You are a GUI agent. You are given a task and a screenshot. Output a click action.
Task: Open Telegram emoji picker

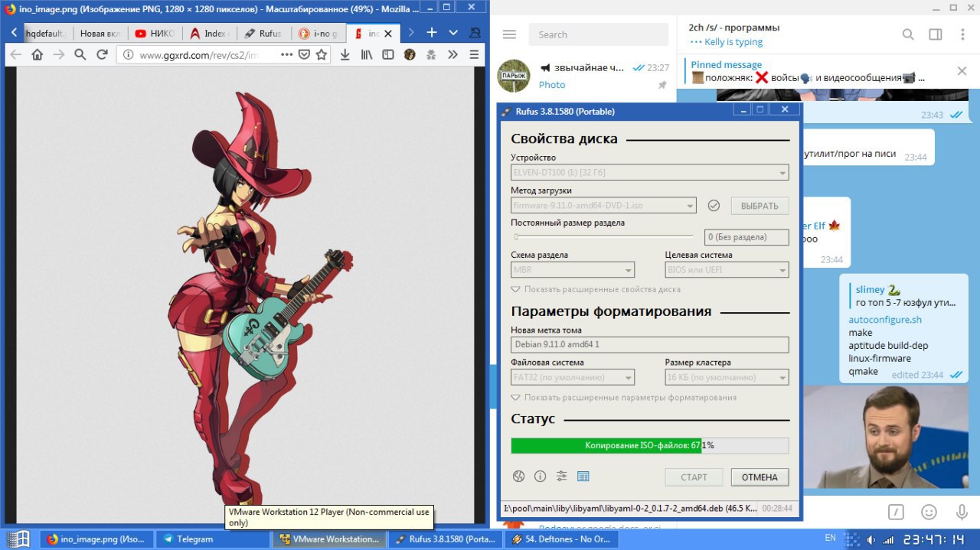click(929, 512)
